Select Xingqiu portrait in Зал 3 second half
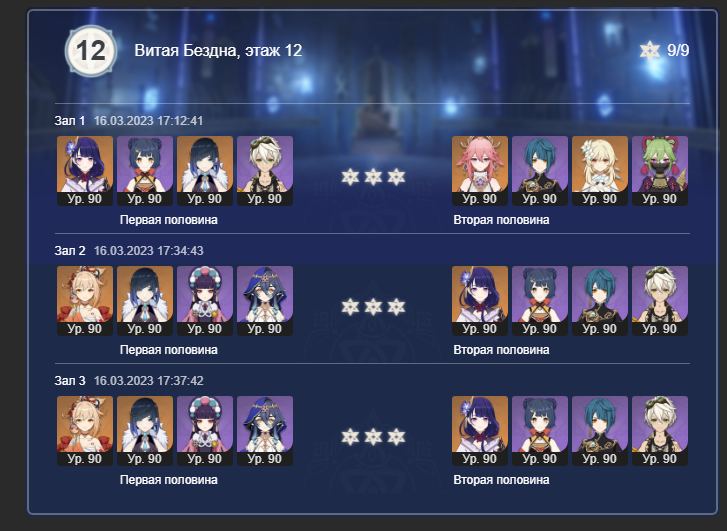The width and height of the screenshot is (727, 531). pos(600,430)
